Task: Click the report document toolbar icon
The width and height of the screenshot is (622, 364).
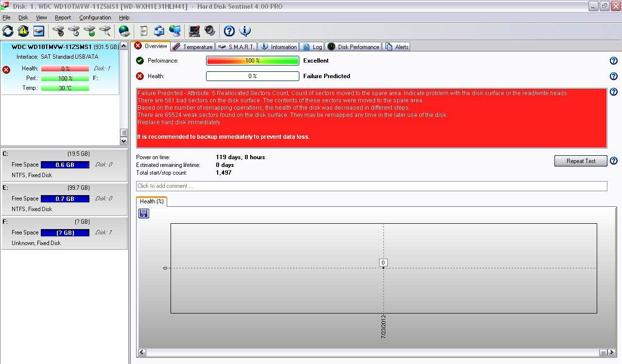Action: point(143,31)
